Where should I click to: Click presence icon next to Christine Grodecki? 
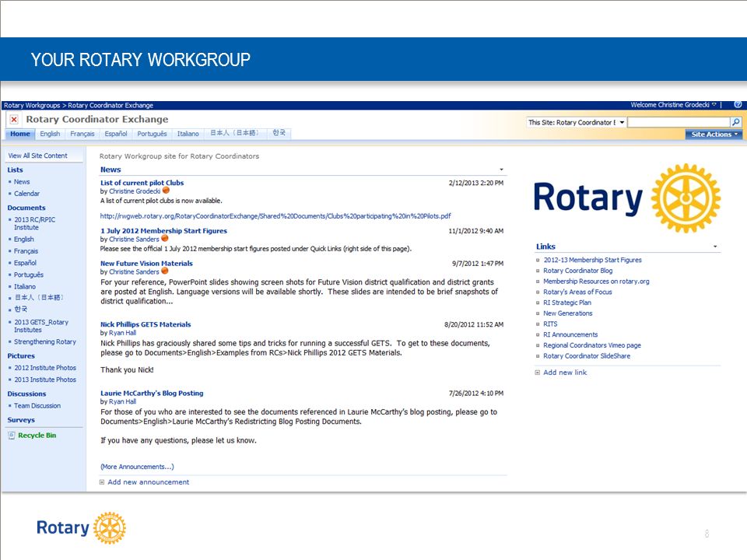(x=166, y=191)
